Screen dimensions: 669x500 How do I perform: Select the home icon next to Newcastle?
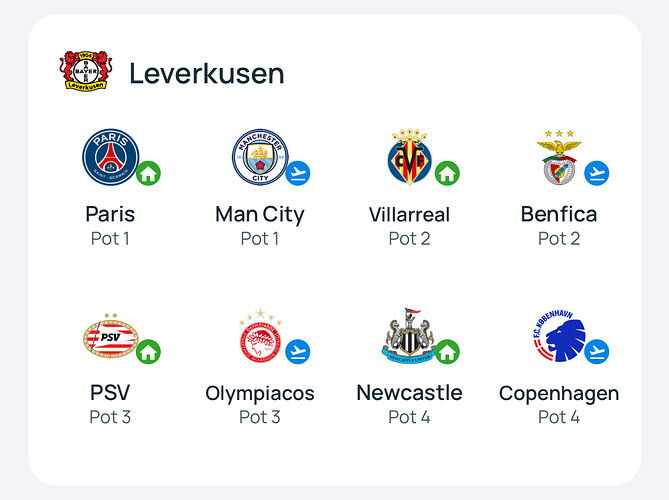tap(447, 352)
